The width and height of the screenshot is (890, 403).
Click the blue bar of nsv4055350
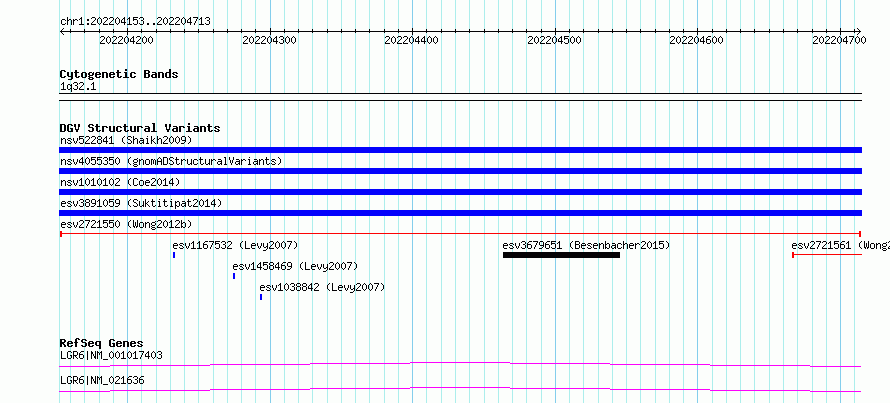(x=460, y=171)
